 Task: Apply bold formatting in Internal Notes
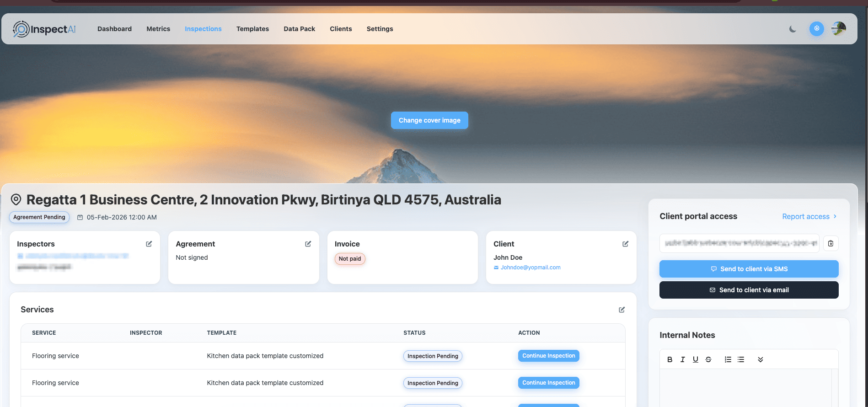coord(670,359)
